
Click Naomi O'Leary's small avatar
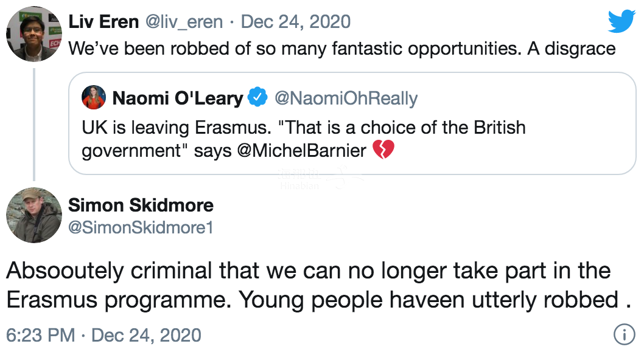pos(93,97)
